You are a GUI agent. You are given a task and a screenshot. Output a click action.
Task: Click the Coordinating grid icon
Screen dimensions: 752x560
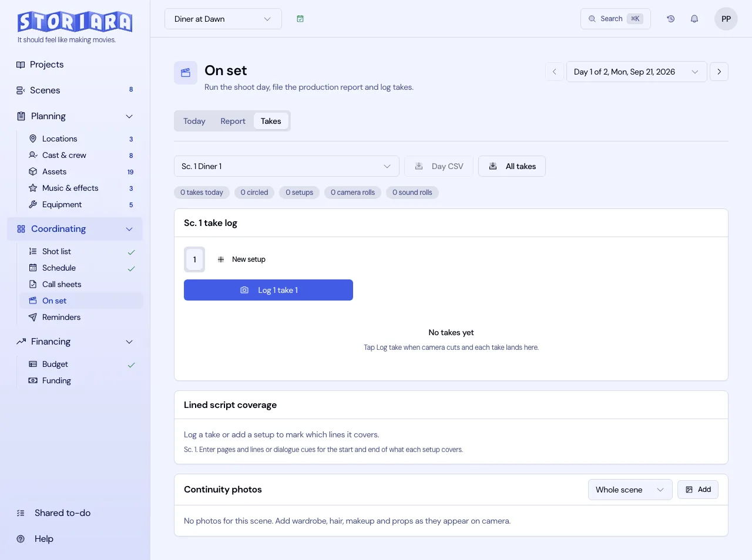coord(21,229)
